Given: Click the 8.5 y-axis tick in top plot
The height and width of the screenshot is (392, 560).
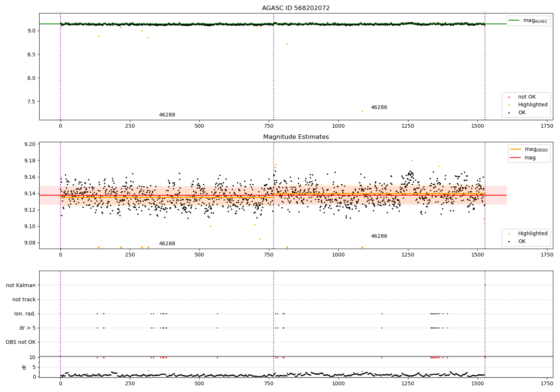Looking at the screenshot, I should click(x=31, y=54).
